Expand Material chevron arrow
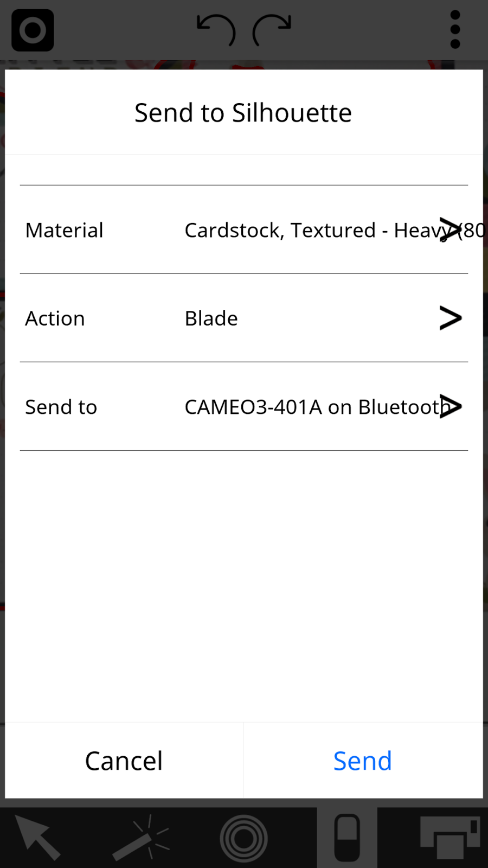 click(x=450, y=230)
